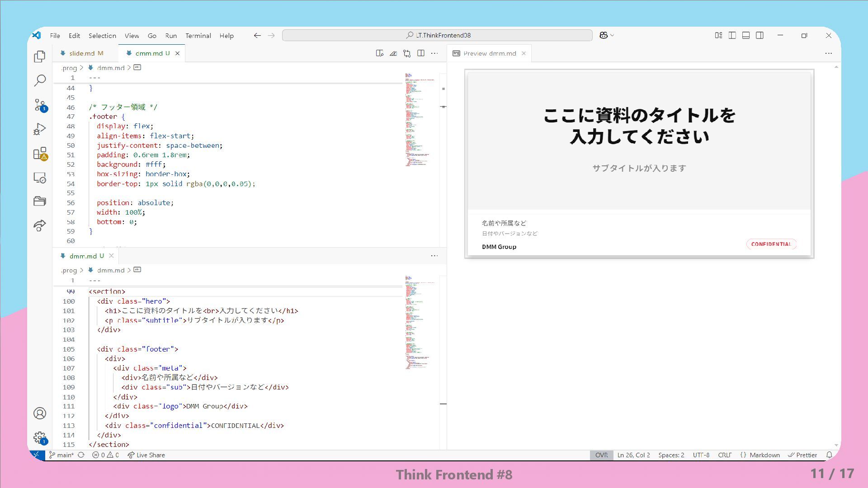Viewport: 868px width, 488px height.
Task: Open the Run and Debug view
Action: pyautogui.click(x=40, y=129)
